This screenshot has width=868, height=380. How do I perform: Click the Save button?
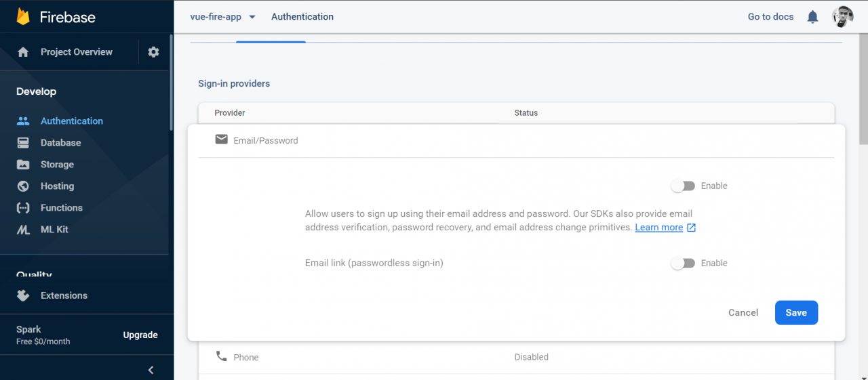[x=796, y=312]
